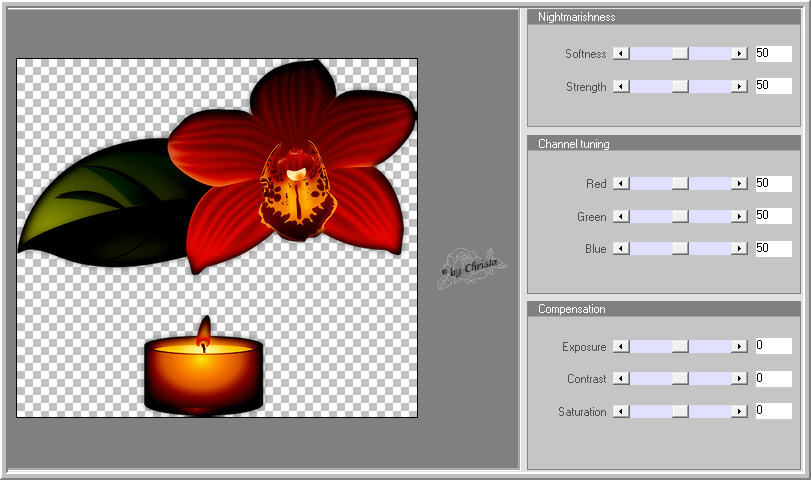Click the Softness slider thumb
This screenshot has height=480, width=811.
click(680, 53)
